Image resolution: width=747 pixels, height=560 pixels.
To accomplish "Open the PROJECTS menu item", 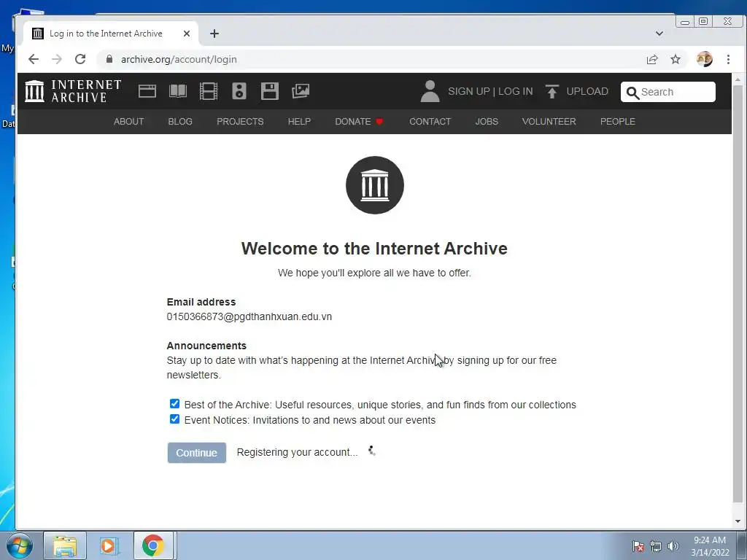I will [x=240, y=122].
